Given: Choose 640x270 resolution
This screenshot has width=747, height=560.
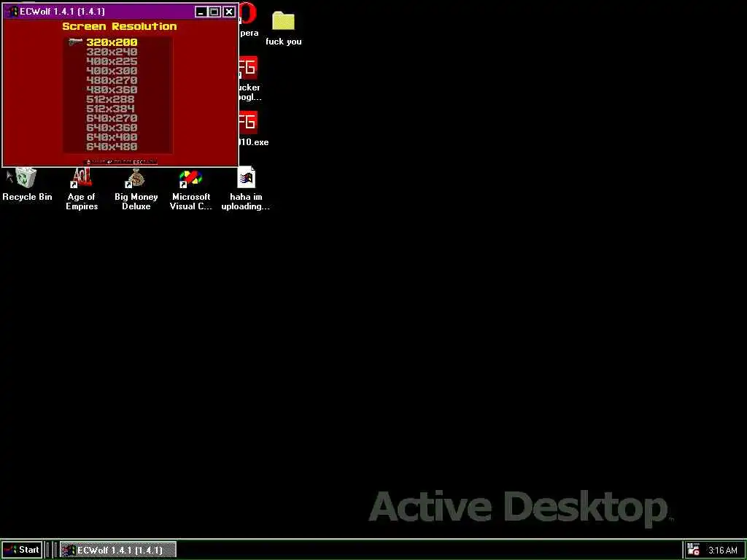Looking at the screenshot, I should pyautogui.click(x=112, y=118).
